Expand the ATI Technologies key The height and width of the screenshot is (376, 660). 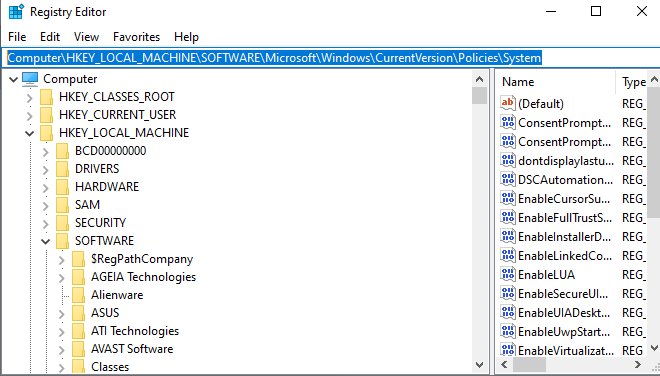click(61, 331)
